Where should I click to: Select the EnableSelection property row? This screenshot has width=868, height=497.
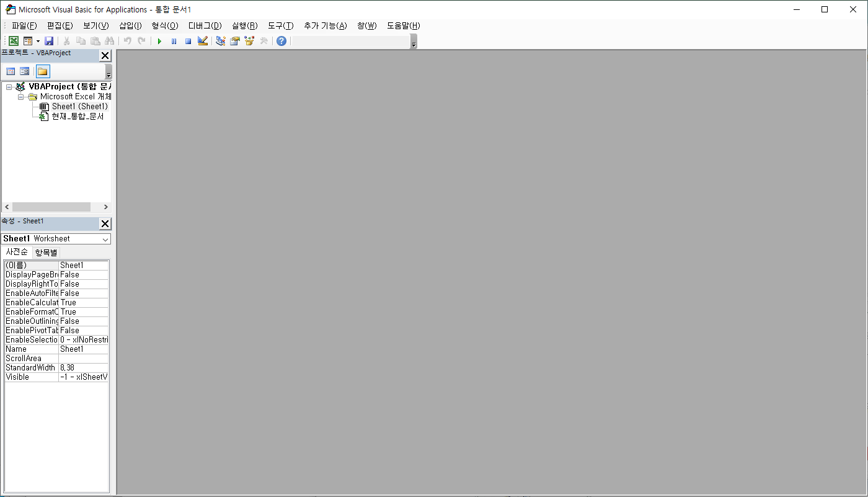(56, 339)
